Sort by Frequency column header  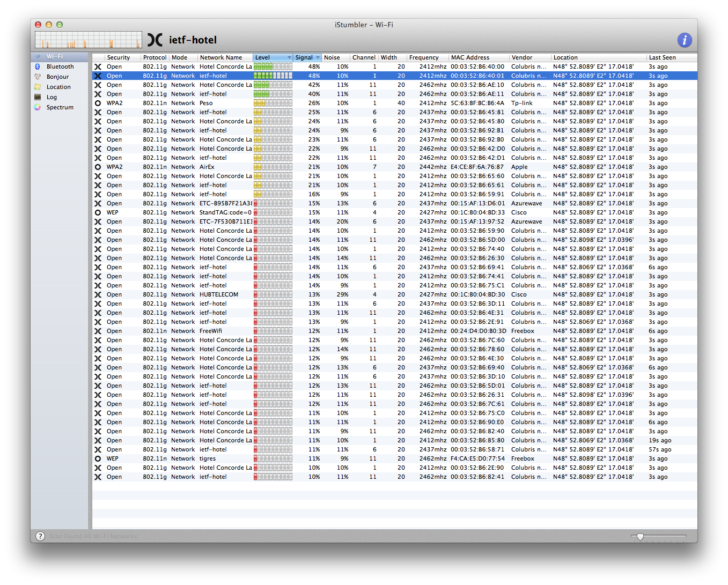click(428, 57)
